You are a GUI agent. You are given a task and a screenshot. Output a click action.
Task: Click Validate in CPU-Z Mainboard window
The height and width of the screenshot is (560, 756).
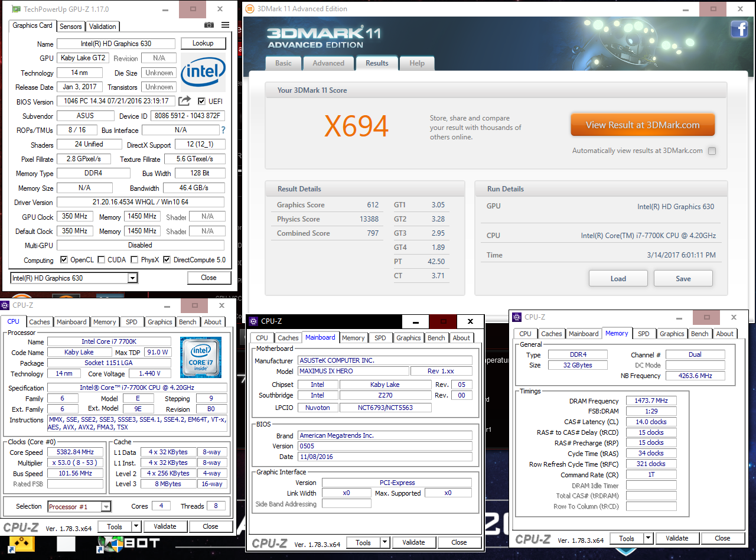413,542
